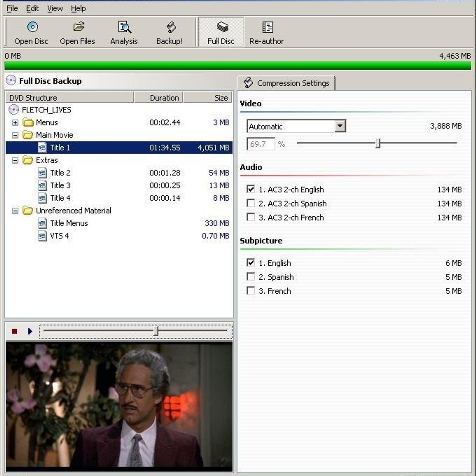Open the Edit menu
The image size is (476, 476).
tap(32, 8)
